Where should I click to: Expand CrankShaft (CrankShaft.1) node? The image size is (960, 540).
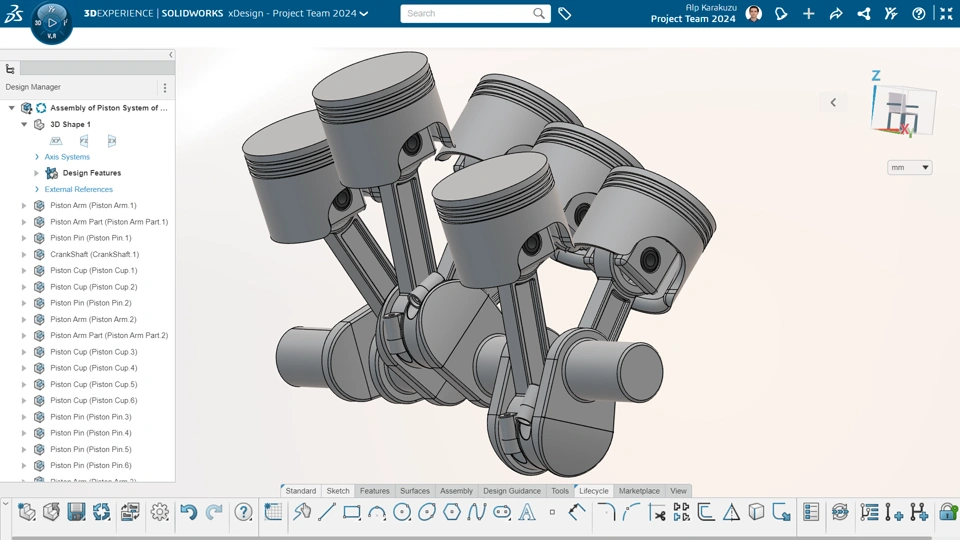[24, 254]
